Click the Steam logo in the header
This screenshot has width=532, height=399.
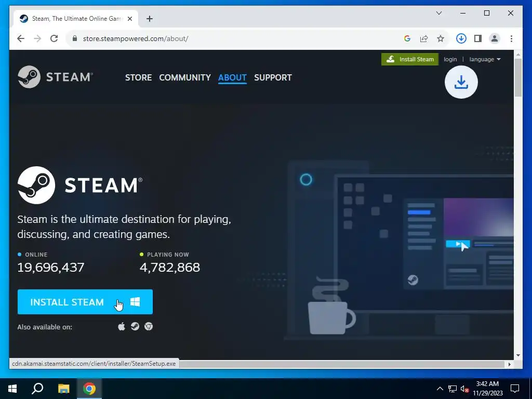55,77
